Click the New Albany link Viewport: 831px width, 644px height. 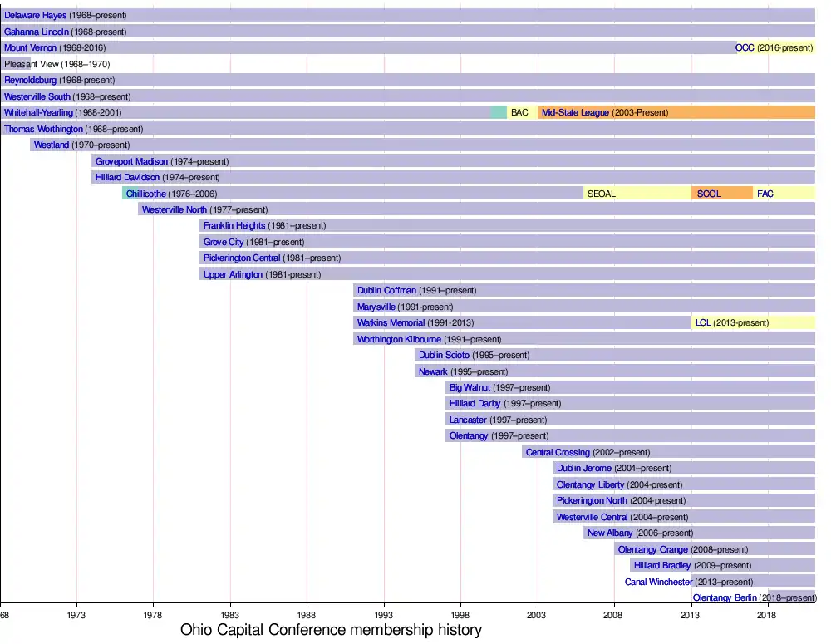point(610,533)
